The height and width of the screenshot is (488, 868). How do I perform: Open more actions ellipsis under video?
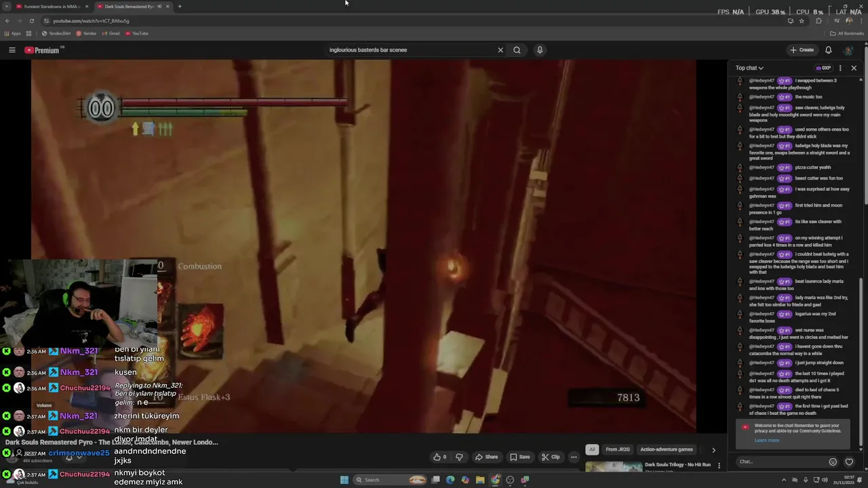click(x=574, y=457)
